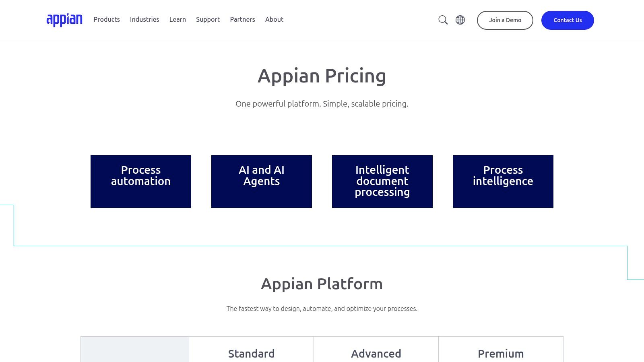The height and width of the screenshot is (362, 644).
Task: Select the Process automation tile
Action: tap(140, 181)
